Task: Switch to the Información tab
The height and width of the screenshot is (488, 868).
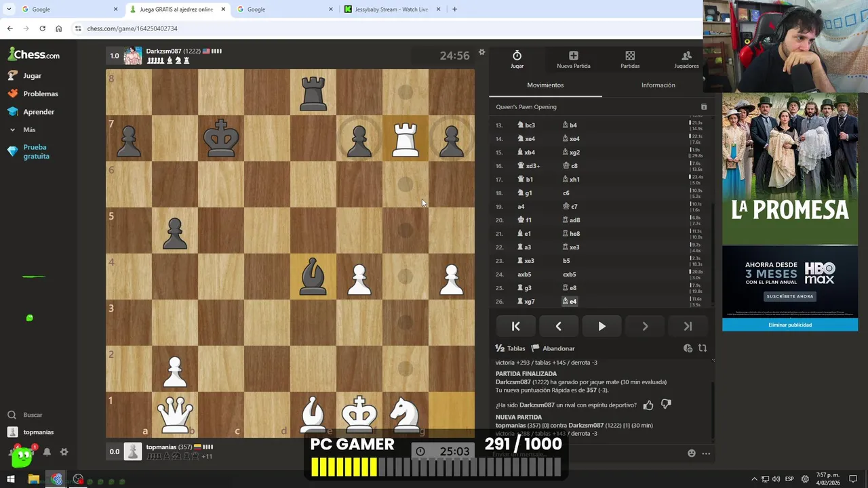Action: click(658, 85)
